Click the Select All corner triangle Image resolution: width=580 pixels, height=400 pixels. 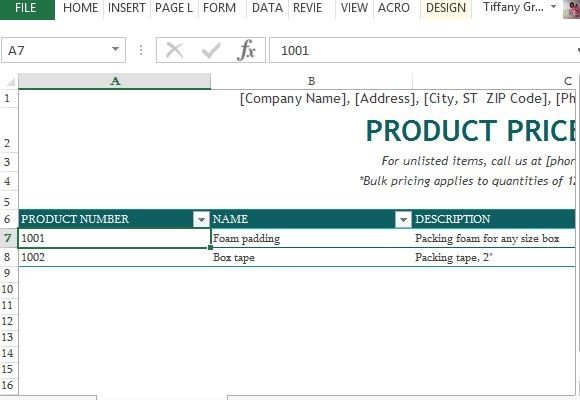click(x=10, y=81)
